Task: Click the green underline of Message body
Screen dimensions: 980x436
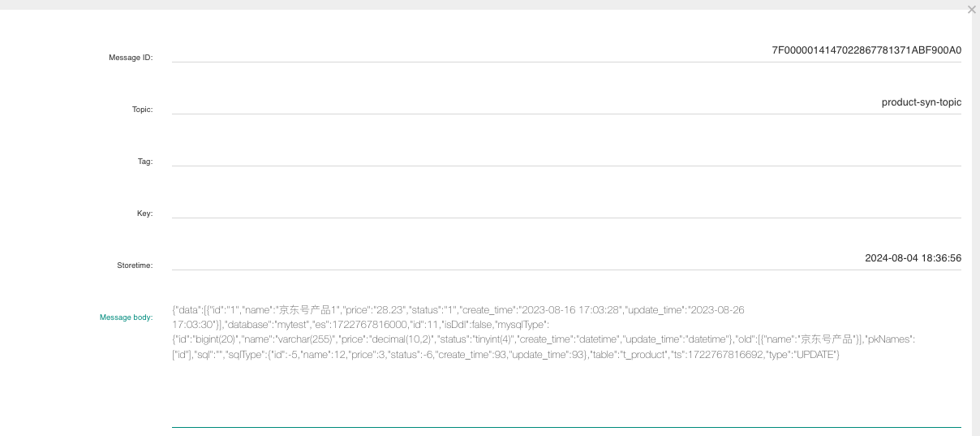Action: [565, 426]
